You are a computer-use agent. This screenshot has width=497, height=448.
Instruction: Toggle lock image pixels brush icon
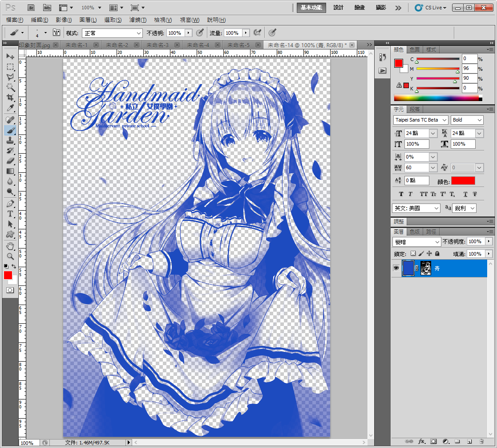click(421, 253)
